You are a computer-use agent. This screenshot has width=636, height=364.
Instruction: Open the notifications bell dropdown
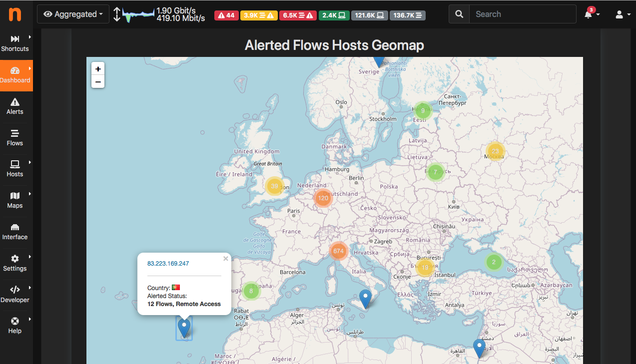pos(592,14)
